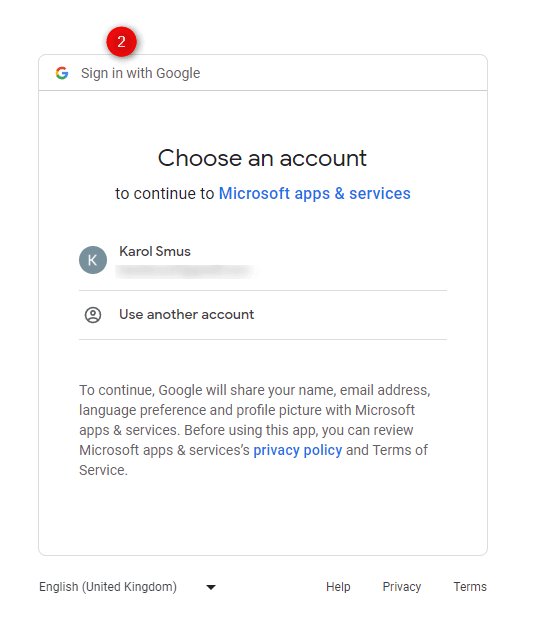
Task: Choose the Karol Smus account
Action: [263, 260]
